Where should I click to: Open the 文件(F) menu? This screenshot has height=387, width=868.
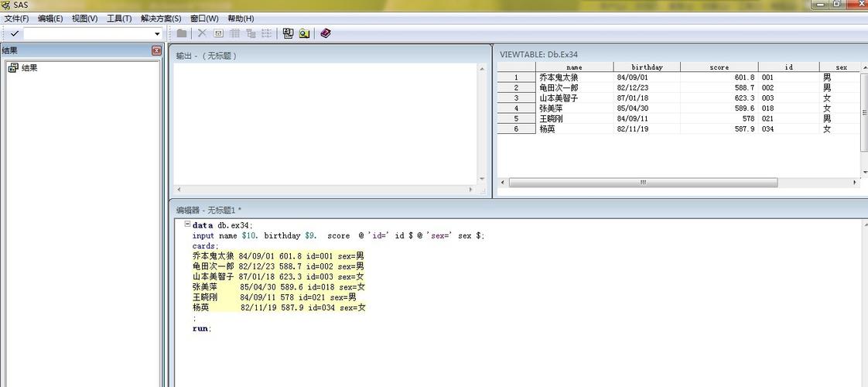point(16,19)
